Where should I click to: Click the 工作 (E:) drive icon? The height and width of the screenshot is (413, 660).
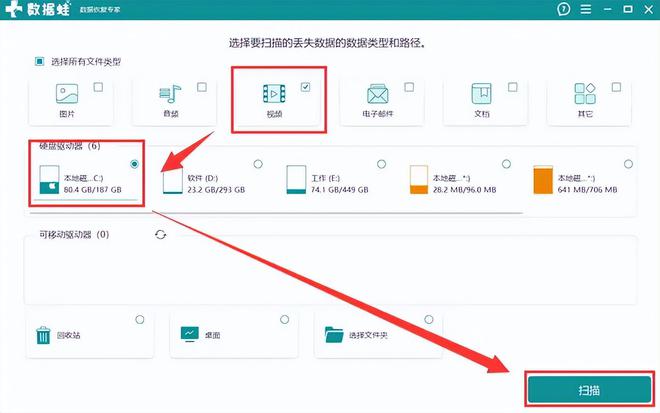click(296, 180)
